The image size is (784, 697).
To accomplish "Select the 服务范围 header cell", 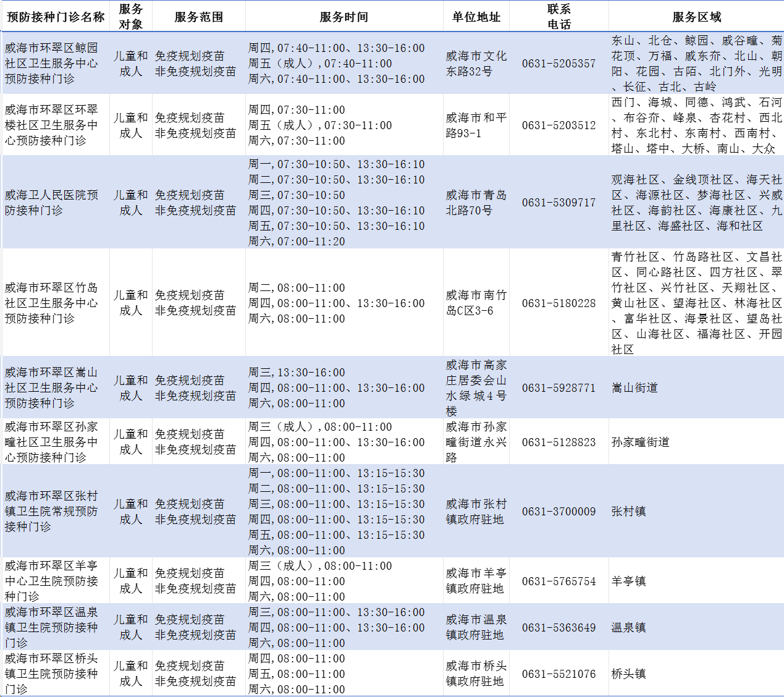I will (199, 17).
